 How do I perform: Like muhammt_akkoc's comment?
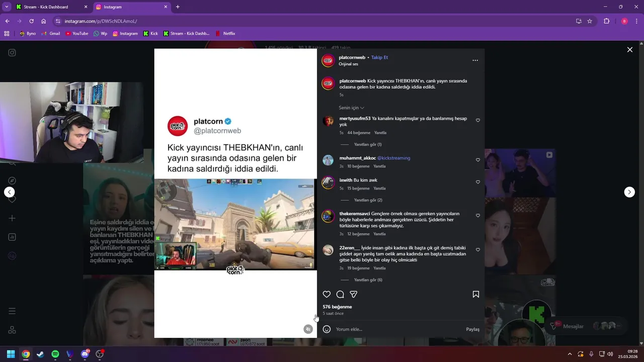point(478,160)
